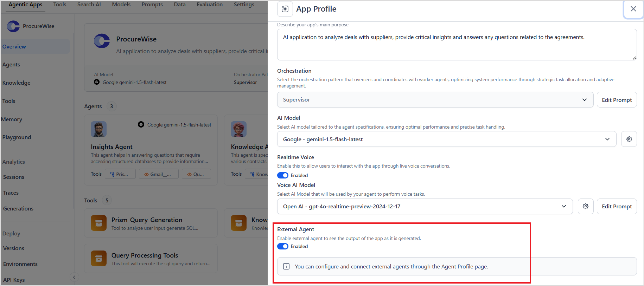
Task: Click the info icon in external agents notice
Action: click(286, 266)
